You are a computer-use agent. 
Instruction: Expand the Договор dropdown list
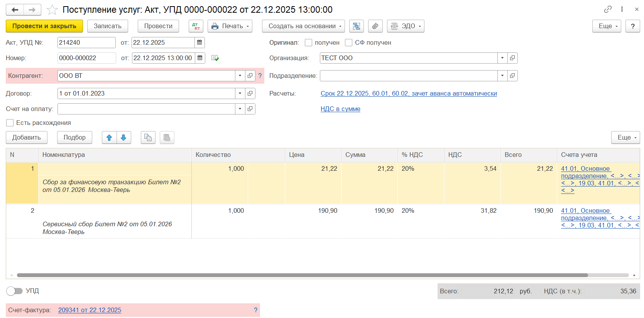tap(240, 94)
